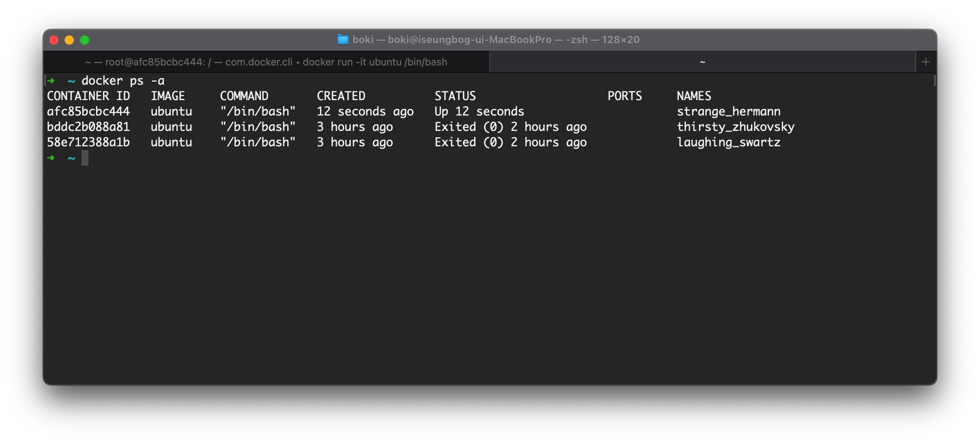Click the NAMES column header

click(694, 96)
